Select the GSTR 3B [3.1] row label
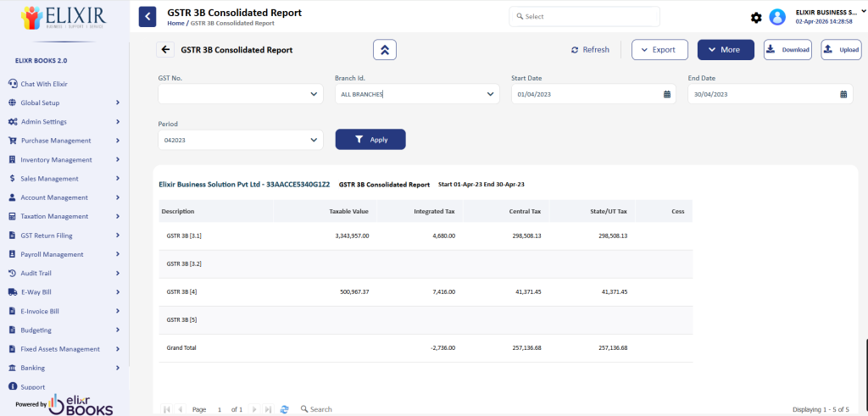The width and height of the screenshot is (868, 416). pos(184,236)
